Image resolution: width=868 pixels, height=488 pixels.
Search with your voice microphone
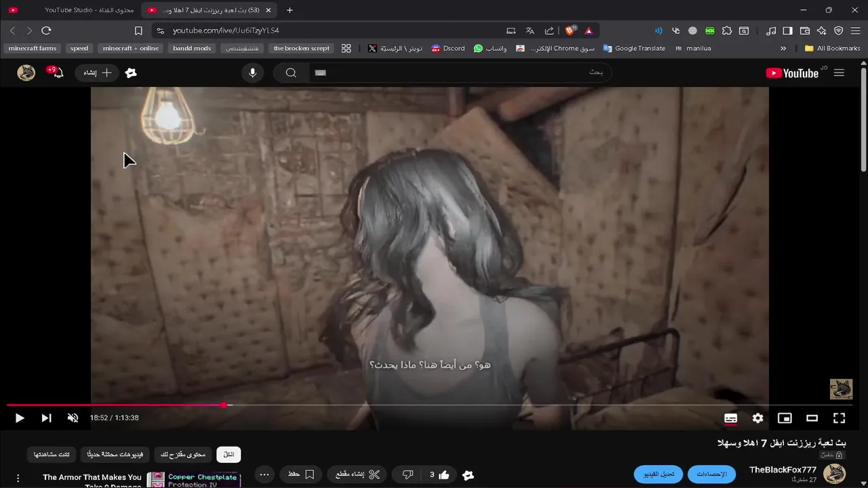pyautogui.click(x=253, y=73)
